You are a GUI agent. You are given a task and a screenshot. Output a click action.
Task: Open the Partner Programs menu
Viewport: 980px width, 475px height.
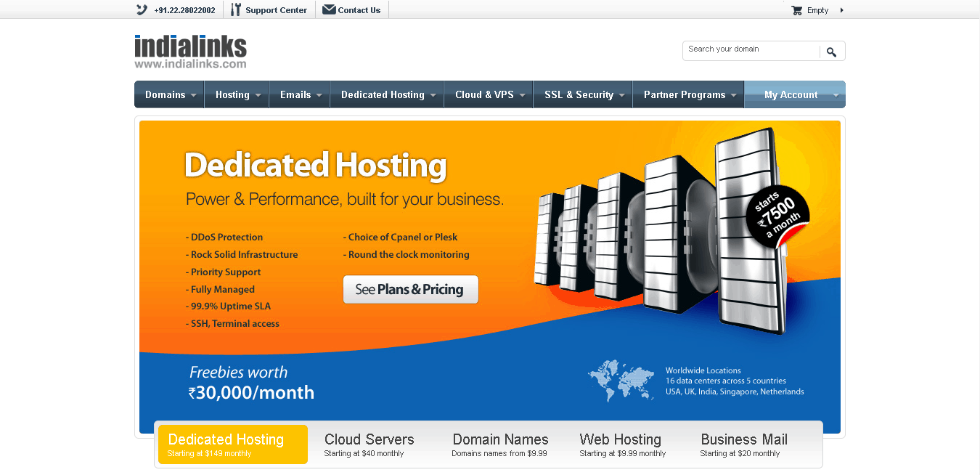tap(689, 94)
